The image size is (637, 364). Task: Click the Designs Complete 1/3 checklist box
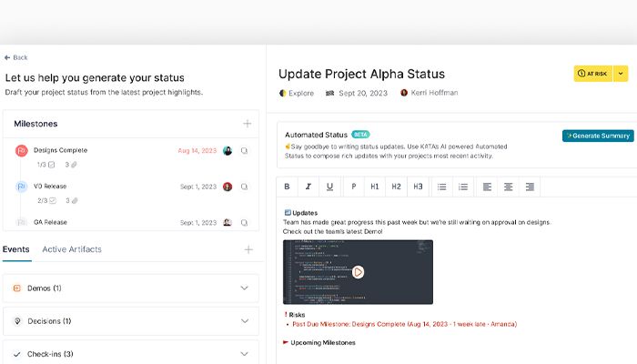(x=51, y=165)
